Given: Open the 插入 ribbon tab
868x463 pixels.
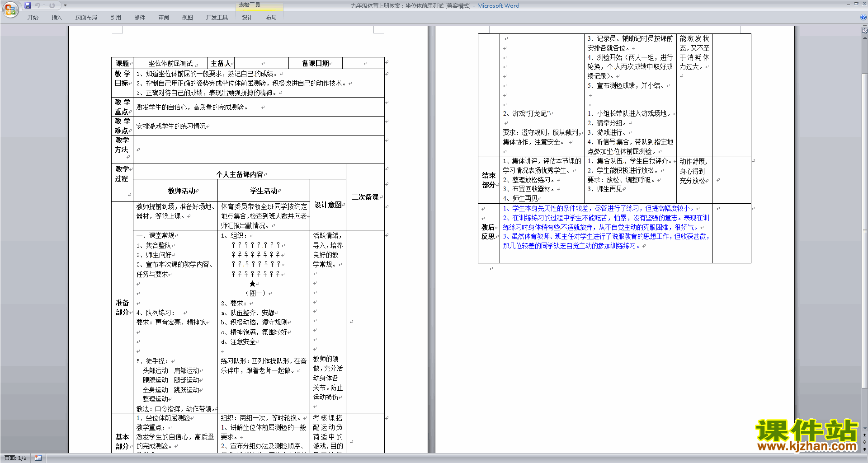Looking at the screenshot, I should pyautogui.click(x=57, y=17).
